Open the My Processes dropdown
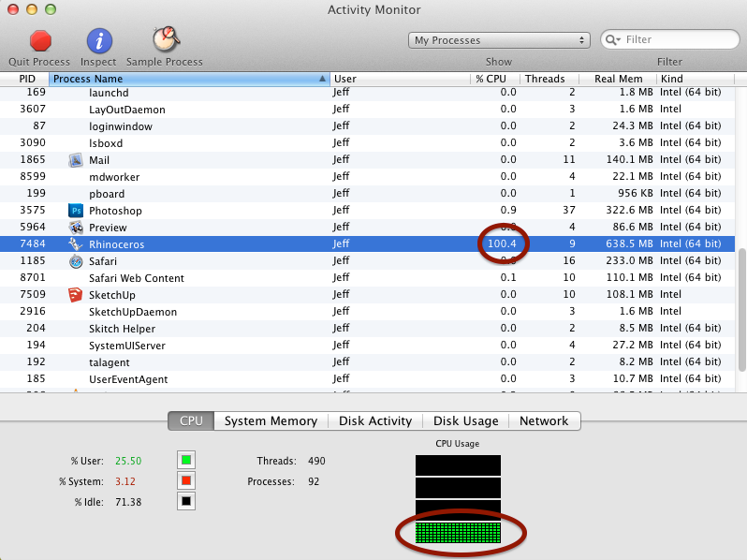747x560 pixels. pos(499,40)
